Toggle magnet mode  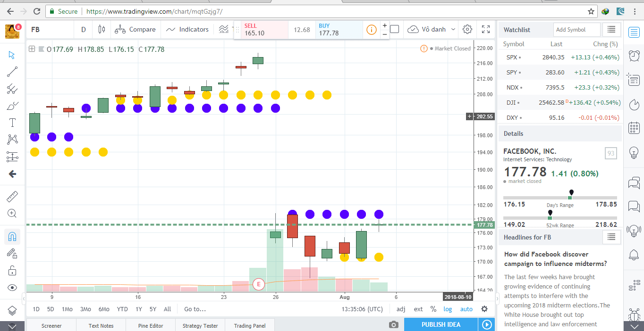(12, 236)
